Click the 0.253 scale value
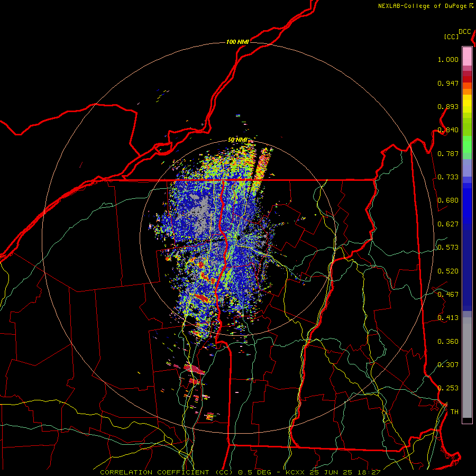Image resolution: width=476 pixels, height=476 pixels. coord(448,388)
